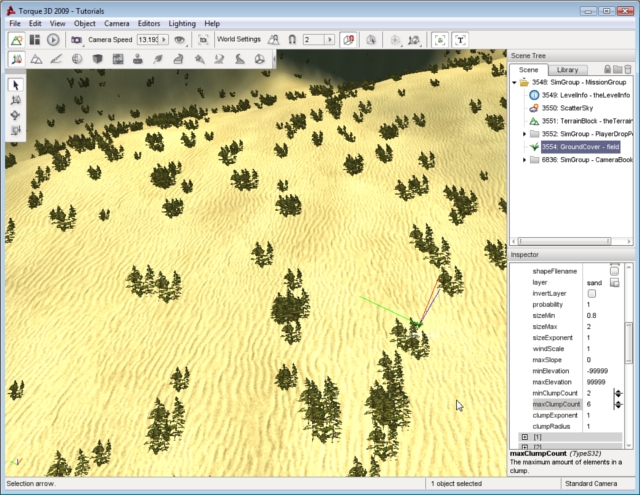Toggle the visibility eye icon in toolbar
This screenshot has height=495, width=640.
click(x=180, y=40)
